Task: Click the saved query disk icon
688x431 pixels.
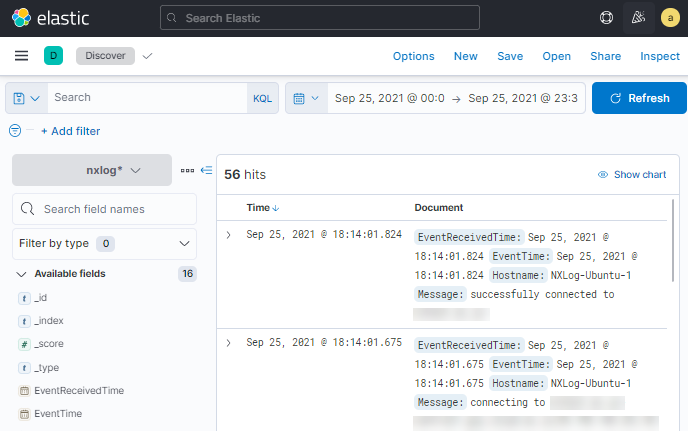Action: [27, 98]
